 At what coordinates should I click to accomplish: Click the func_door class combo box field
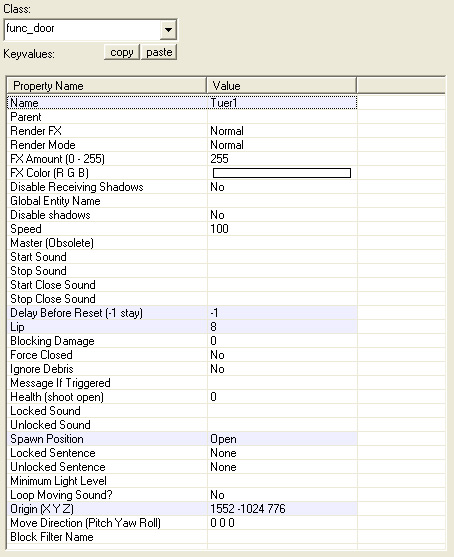90,30
